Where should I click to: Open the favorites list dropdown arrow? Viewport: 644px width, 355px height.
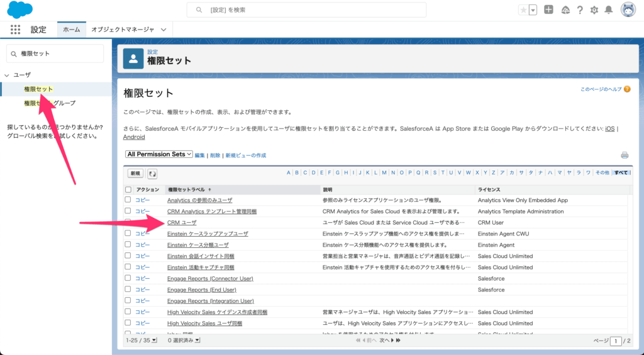[x=533, y=10]
